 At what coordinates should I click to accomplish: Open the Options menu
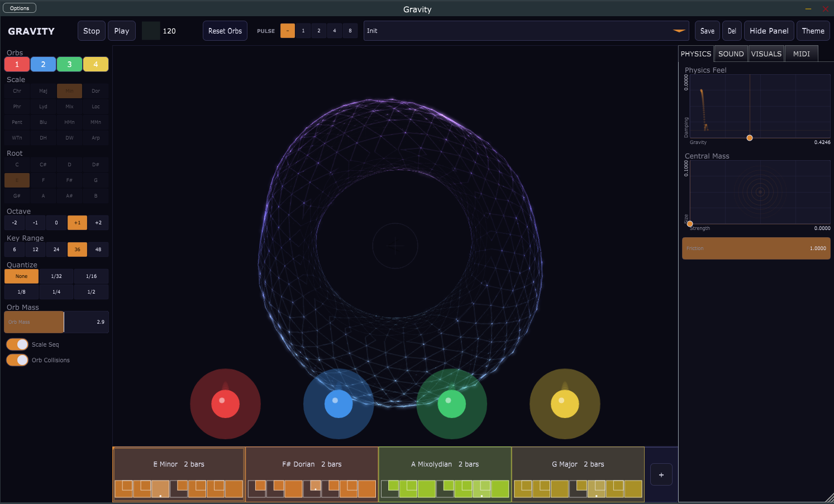[x=19, y=8]
